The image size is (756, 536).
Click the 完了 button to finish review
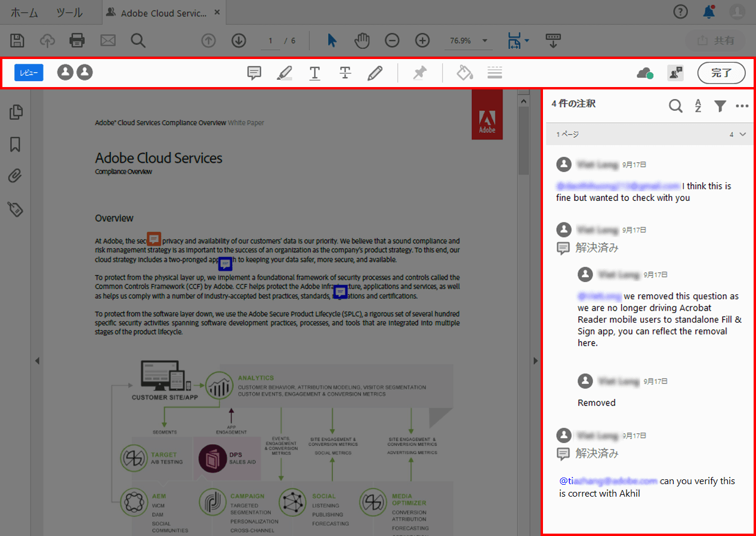(x=721, y=73)
